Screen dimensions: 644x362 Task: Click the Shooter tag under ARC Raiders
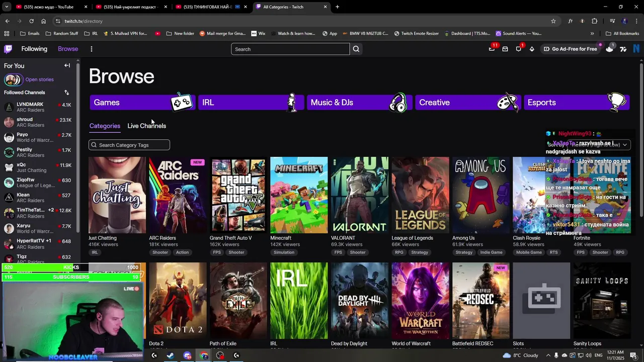click(160, 252)
